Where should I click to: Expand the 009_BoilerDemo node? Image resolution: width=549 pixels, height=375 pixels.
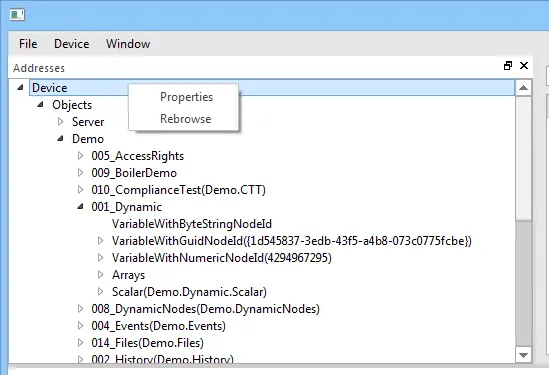tap(81, 172)
